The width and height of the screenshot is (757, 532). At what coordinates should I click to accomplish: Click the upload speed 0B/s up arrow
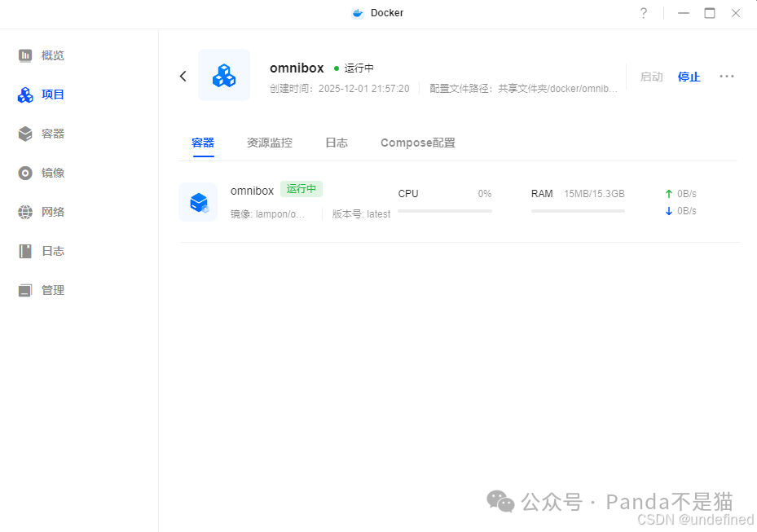tap(669, 194)
